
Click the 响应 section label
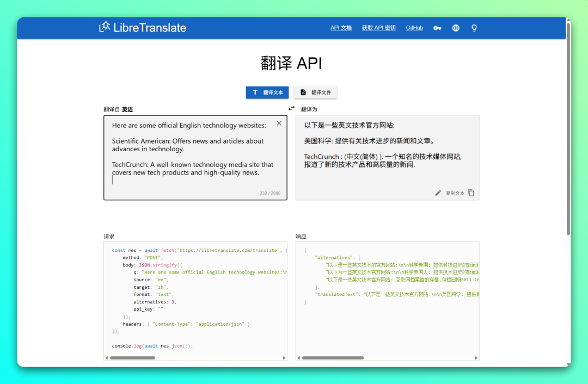(301, 237)
